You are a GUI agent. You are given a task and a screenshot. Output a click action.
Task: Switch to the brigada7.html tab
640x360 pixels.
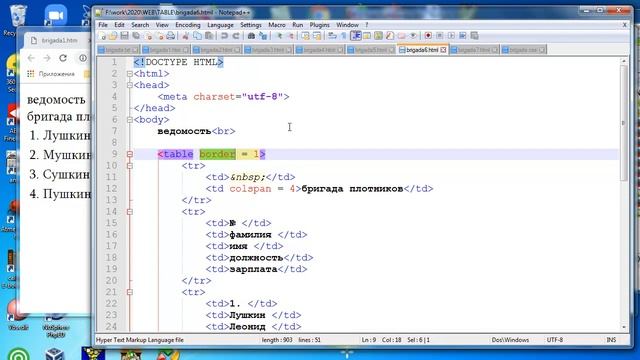pyautogui.click(x=473, y=50)
